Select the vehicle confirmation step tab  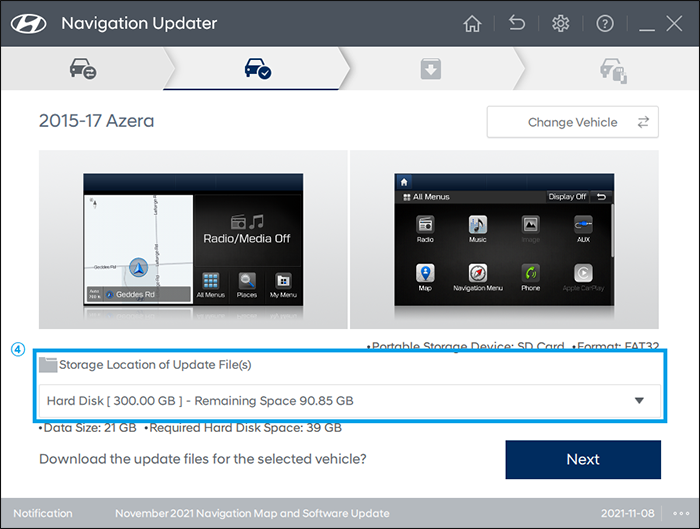click(x=257, y=68)
